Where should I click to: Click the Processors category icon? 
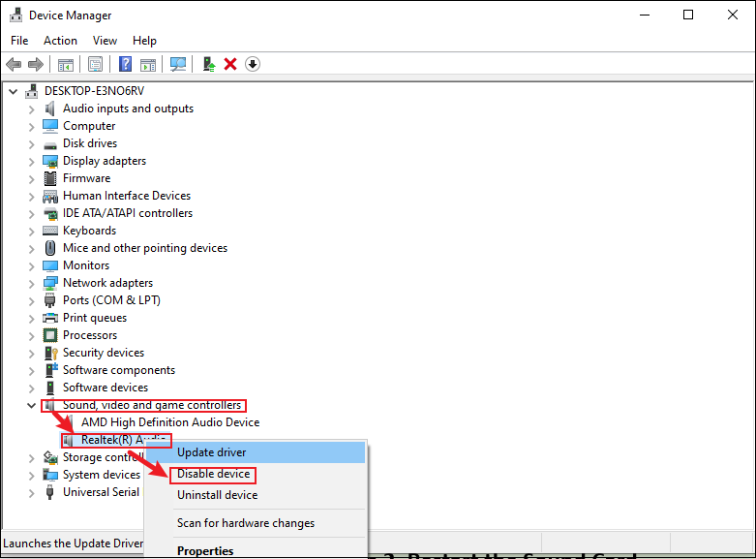tap(50, 335)
